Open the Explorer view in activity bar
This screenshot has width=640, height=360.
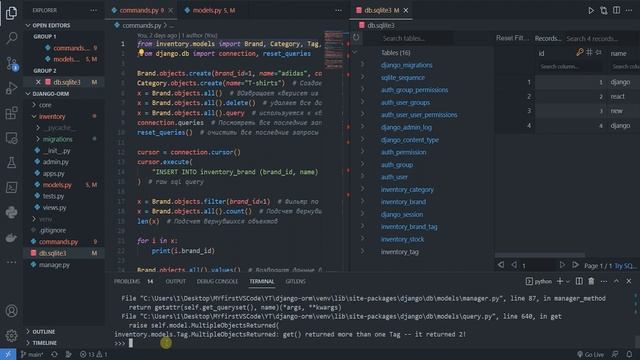[x=11, y=13]
